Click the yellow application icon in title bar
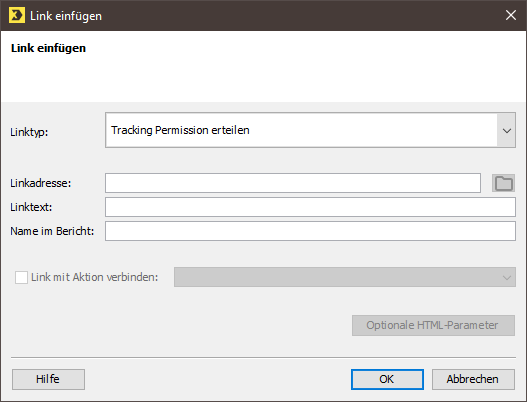This screenshot has width=527, height=402. 17,15
